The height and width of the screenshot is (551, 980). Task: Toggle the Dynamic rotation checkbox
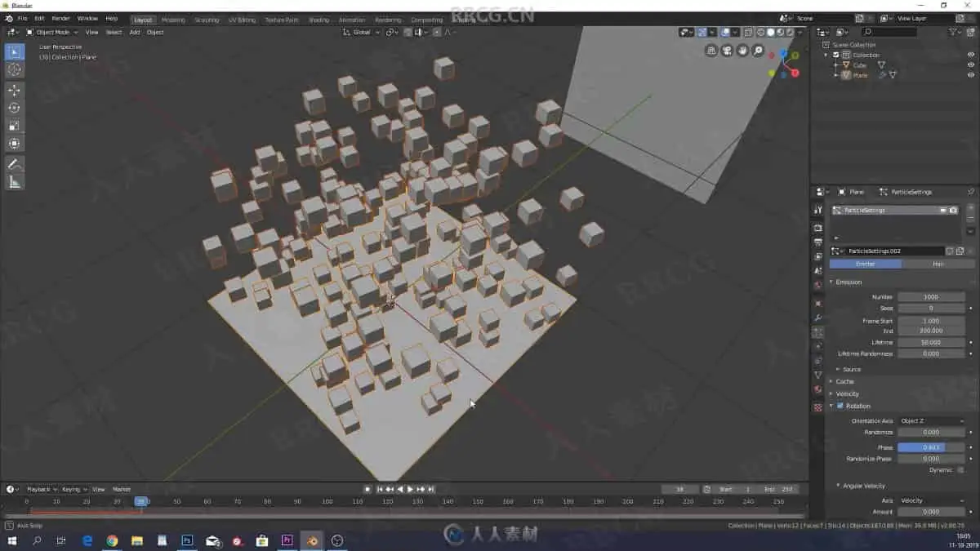(x=960, y=469)
